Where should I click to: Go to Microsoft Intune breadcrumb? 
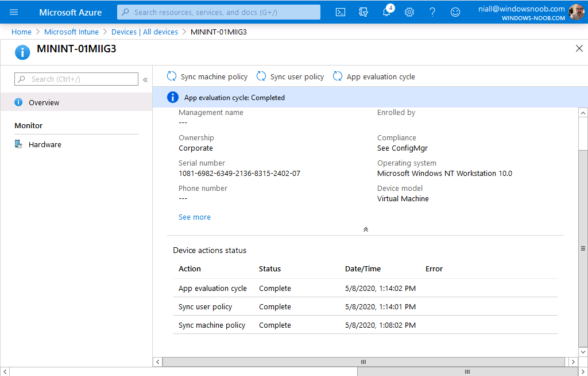[71, 32]
